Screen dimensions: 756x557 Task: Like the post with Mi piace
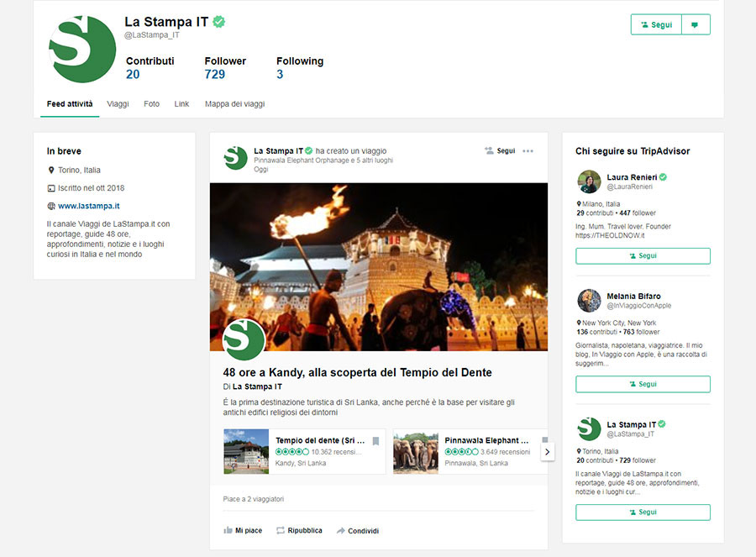(243, 530)
